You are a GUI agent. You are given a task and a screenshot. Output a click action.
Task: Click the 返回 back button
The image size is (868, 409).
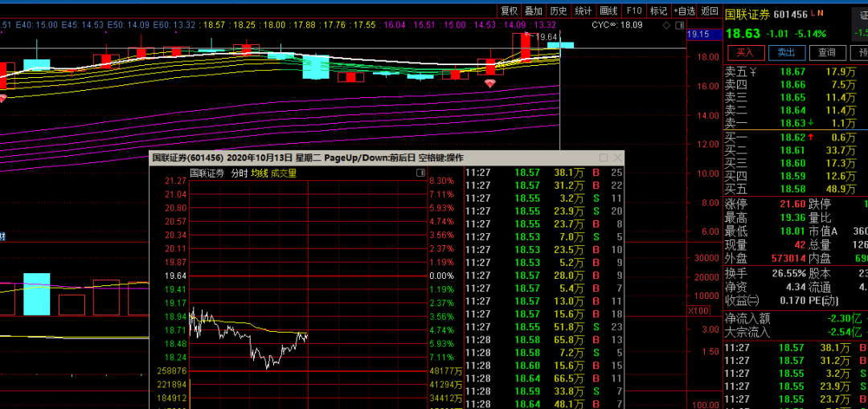[710, 10]
